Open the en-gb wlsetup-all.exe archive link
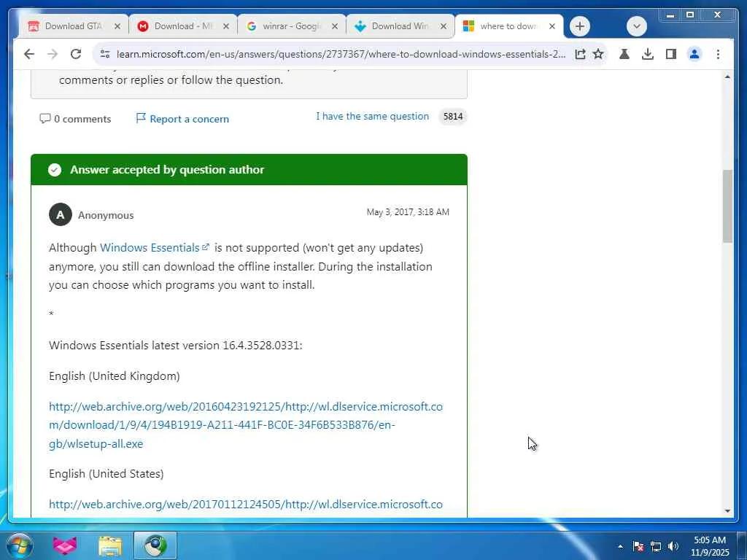The image size is (747, 560). point(246,425)
